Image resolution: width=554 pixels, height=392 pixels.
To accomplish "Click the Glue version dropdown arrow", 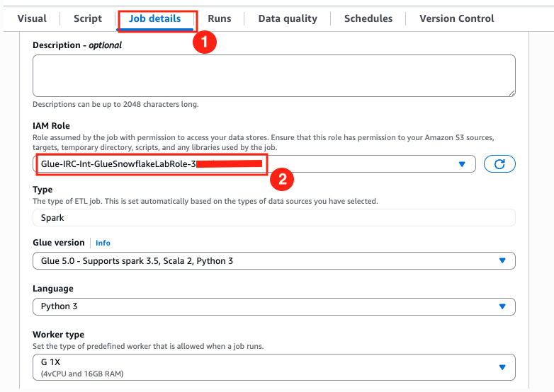I will [502, 260].
